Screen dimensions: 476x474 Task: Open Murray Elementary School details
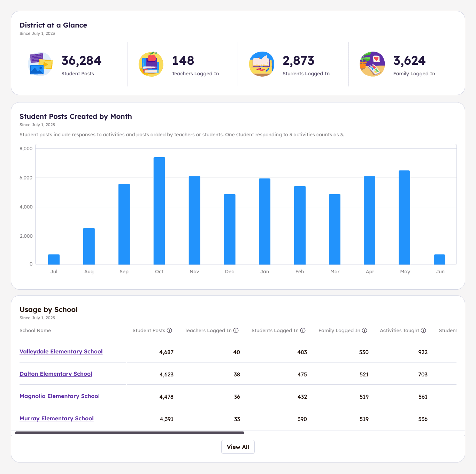click(56, 419)
